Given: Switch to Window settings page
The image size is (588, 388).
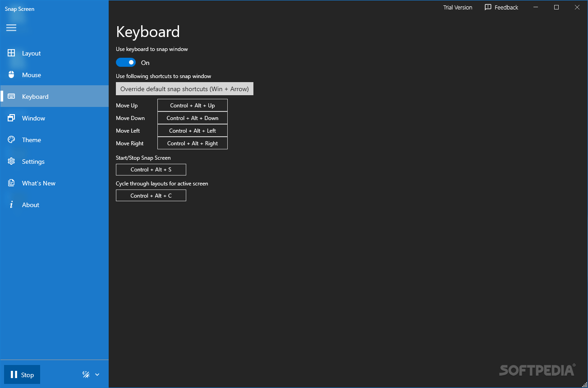Looking at the screenshot, I should (54, 118).
